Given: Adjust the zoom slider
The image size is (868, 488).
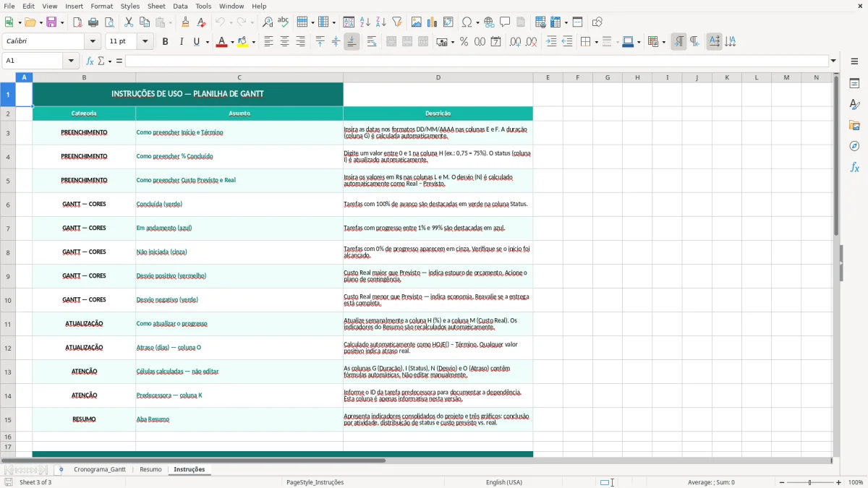Looking at the screenshot, I should click(x=809, y=482).
